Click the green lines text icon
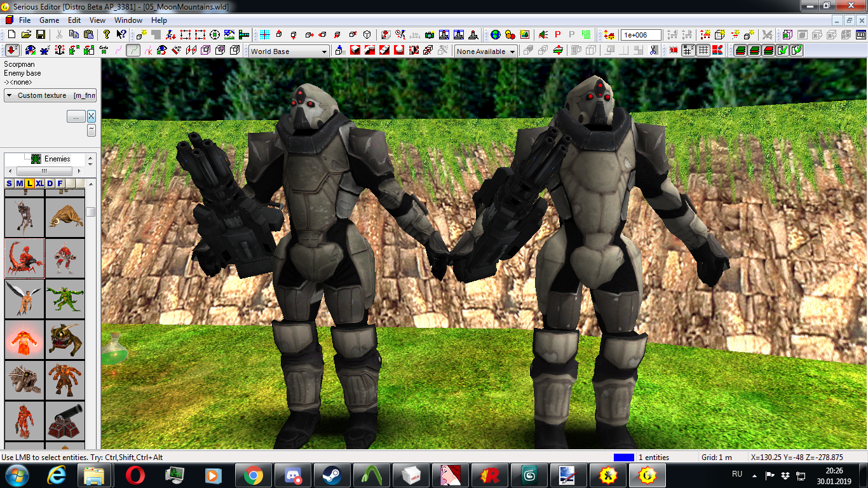Viewport: 868px width, 488px height. pyautogui.click(x=587, y=34)
